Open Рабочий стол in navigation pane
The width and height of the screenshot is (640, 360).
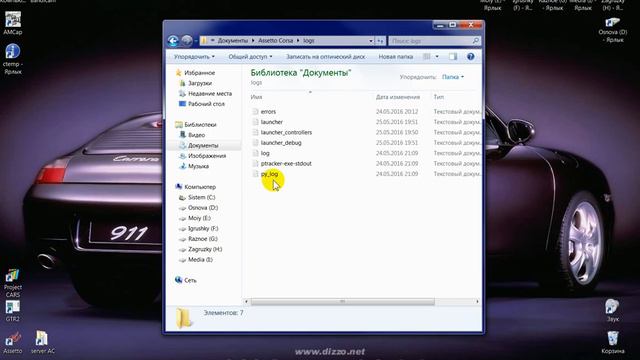point(206,104)
